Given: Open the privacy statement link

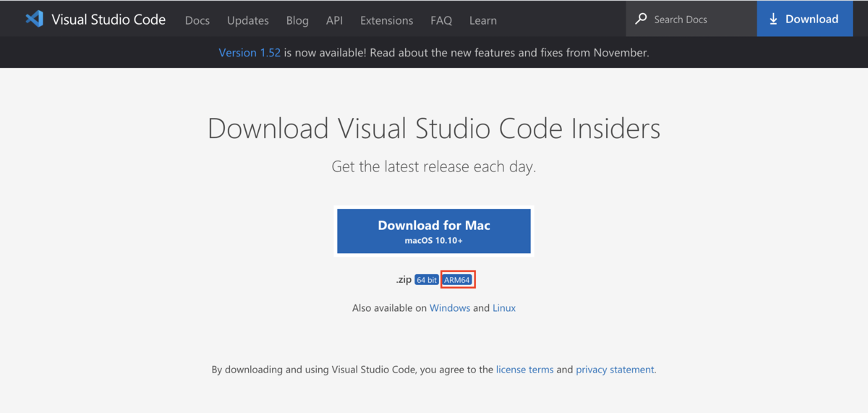Looking at the screenshot, I should [615, 370].
